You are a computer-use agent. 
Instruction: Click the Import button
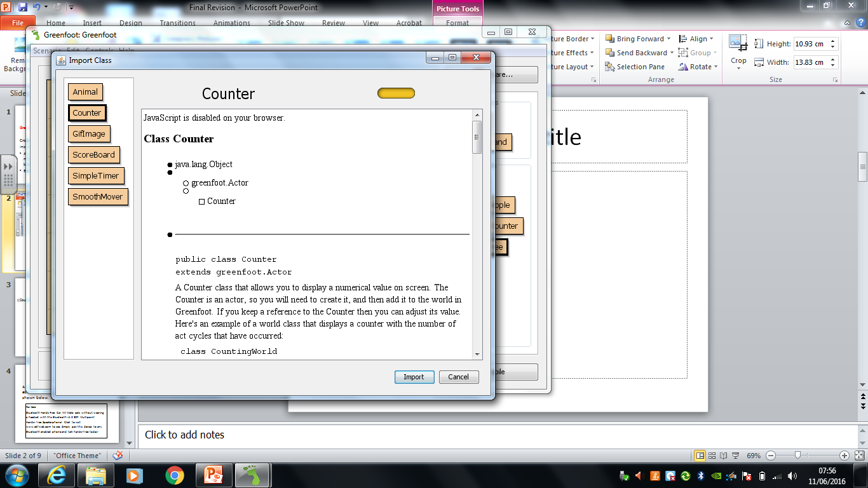pyautogui.click(x=414, y=377)
